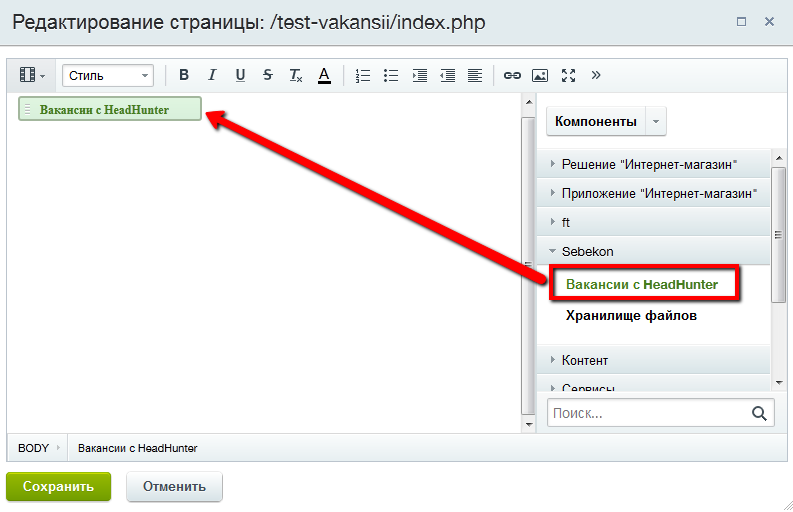
Task: Expand the Приложение "Интернет-магазин" section
Action: click(x=653, y=193)
